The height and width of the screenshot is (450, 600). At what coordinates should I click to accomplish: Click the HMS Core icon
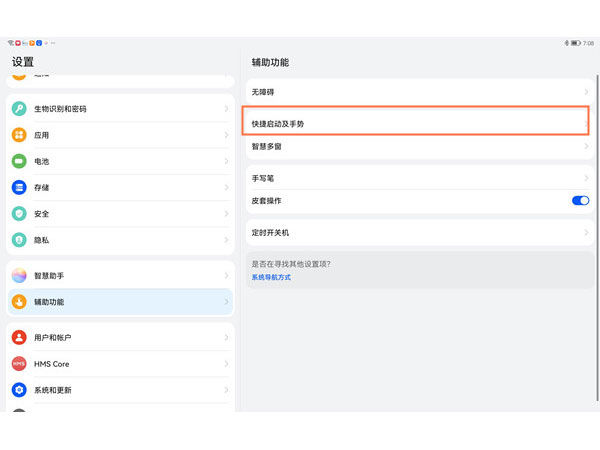coord(19,364)
